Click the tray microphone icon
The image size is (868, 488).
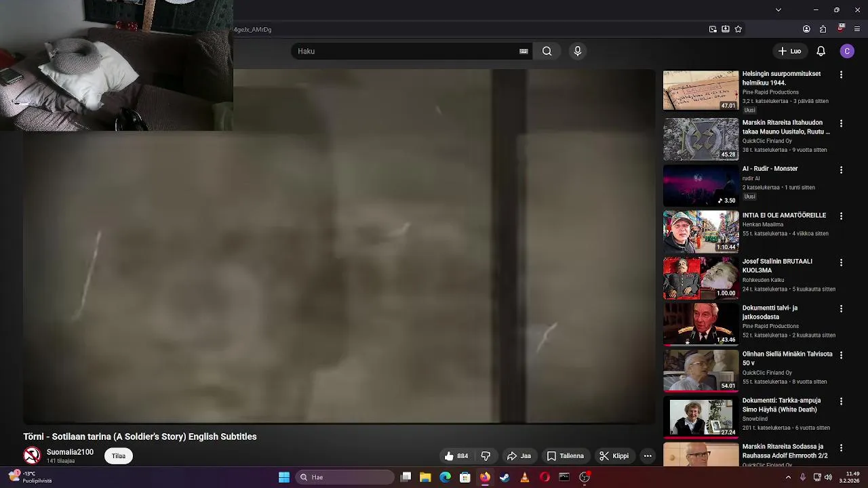803,477
